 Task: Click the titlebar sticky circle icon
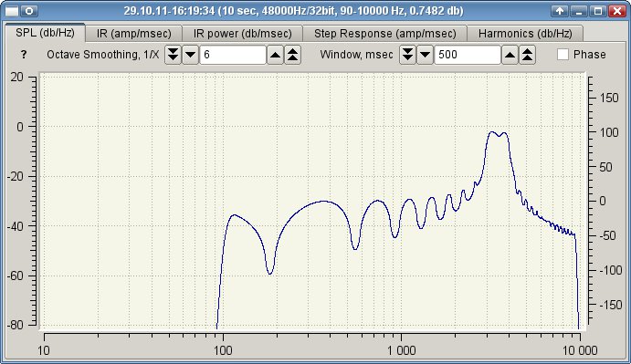(29, 11)
